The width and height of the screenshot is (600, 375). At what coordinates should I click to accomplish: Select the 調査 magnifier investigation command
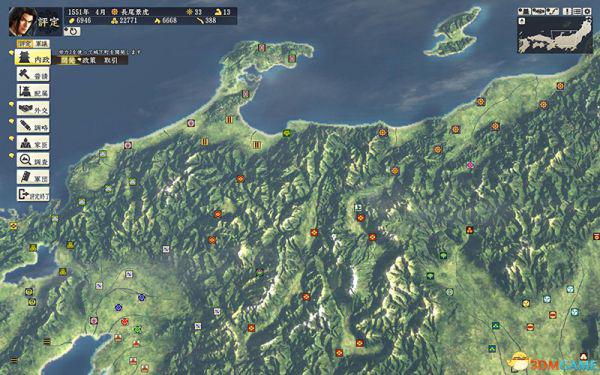[x=33, y=160]
